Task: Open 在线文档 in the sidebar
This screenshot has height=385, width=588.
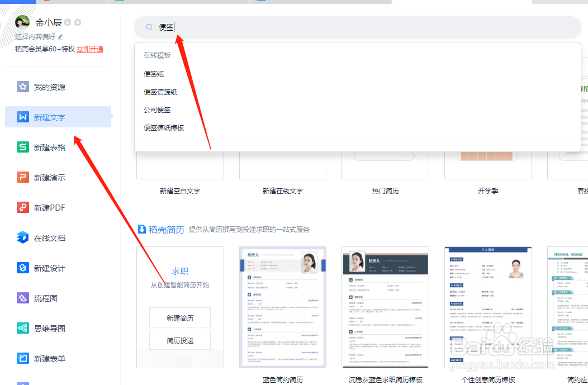Action: coord(58,237)
